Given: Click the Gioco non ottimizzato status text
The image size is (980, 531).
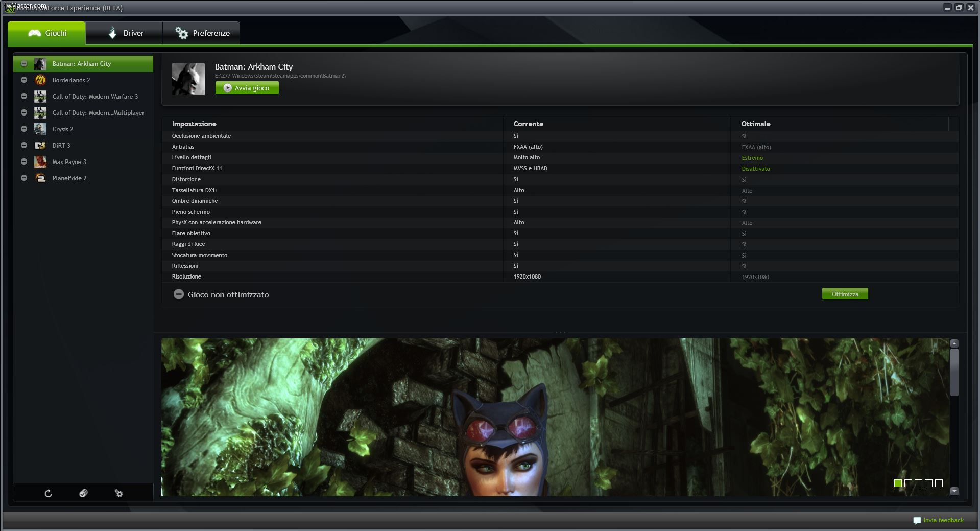Looking at the screenshot, I should coord(228,295).
